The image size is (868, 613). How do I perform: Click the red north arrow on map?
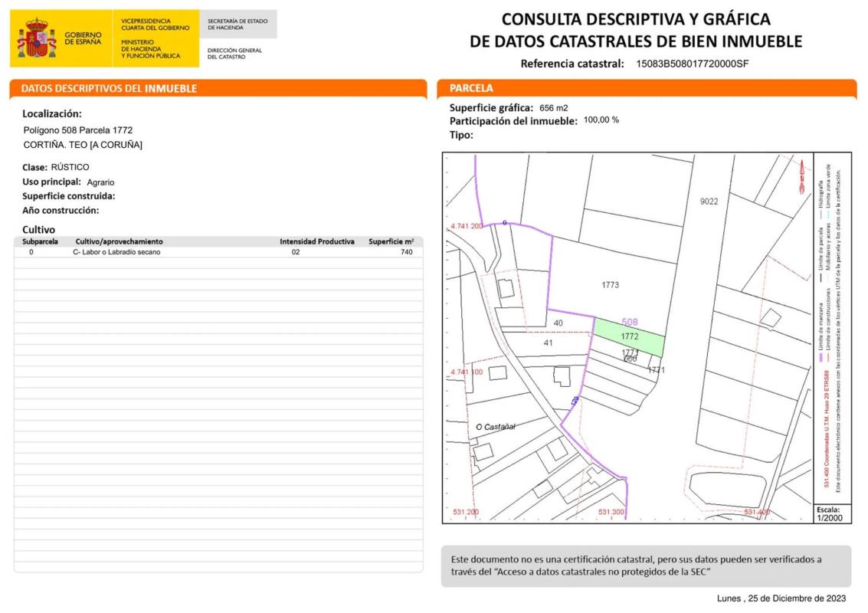(801, 175)
